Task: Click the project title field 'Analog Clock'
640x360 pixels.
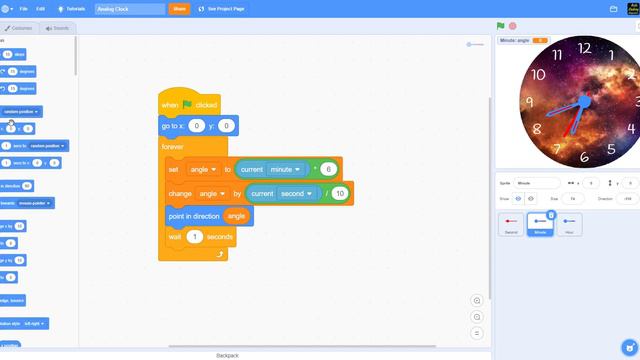Action: tap(130, 9)
